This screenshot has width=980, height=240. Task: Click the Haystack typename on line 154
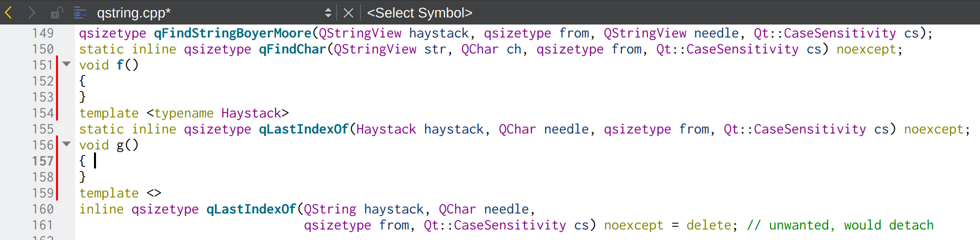tap(251, 113)
